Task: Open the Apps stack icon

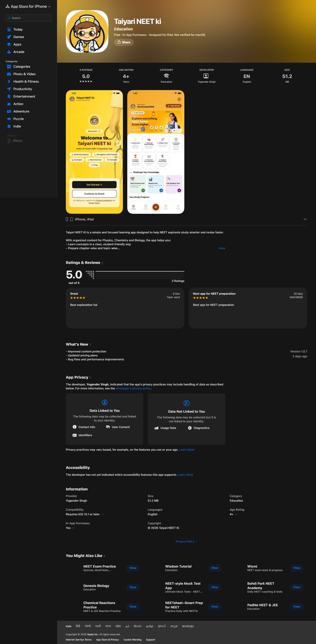Action: click(9, 45)
